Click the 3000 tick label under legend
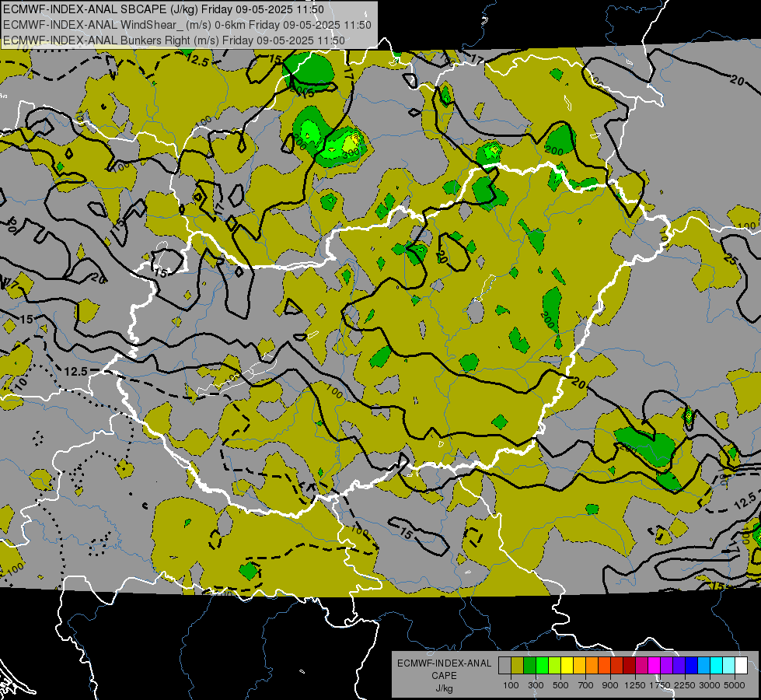 (709, 685)
